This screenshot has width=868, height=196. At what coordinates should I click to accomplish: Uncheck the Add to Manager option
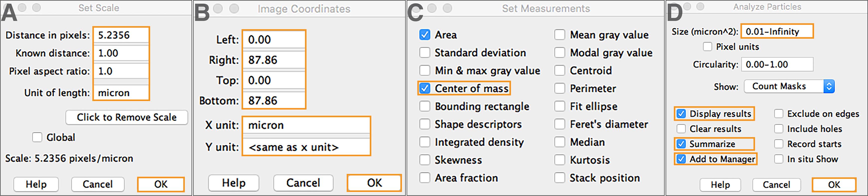[x=681, y=159]
